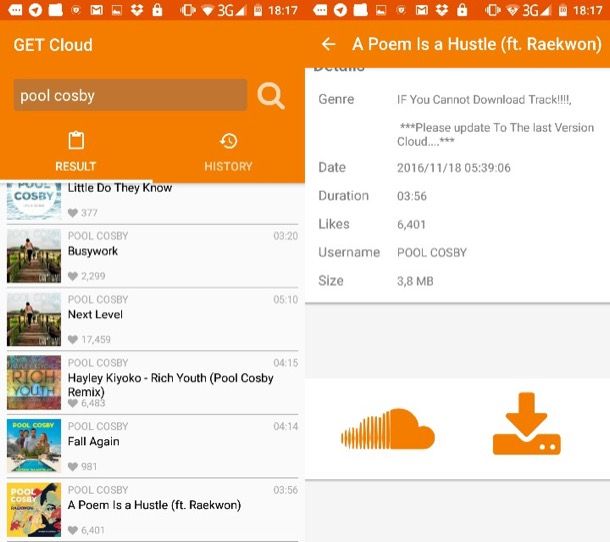This screenshot has width=610, height=542.
Task: Tap duration 03:20 on Busywork row
Action: coord(286,236)
